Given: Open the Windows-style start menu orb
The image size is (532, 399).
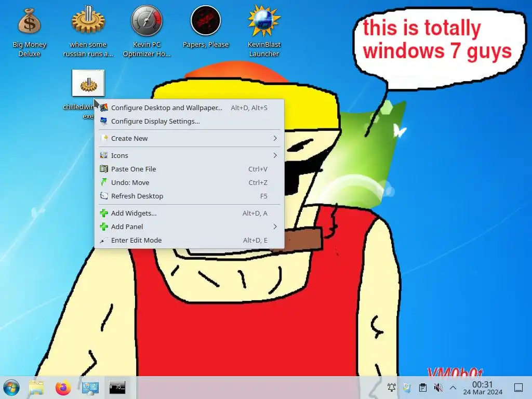Looking at the screenshot, I should (11, 388).
